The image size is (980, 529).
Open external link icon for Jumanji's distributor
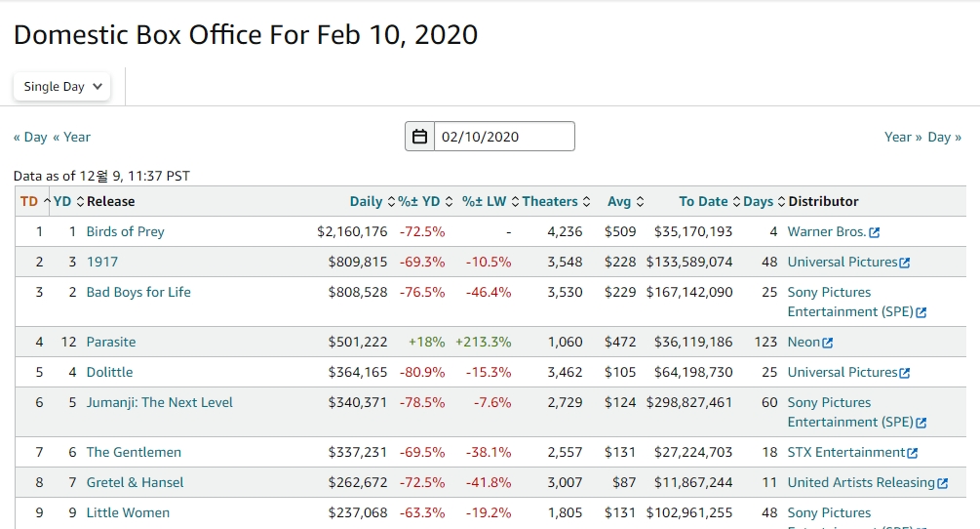921,423
